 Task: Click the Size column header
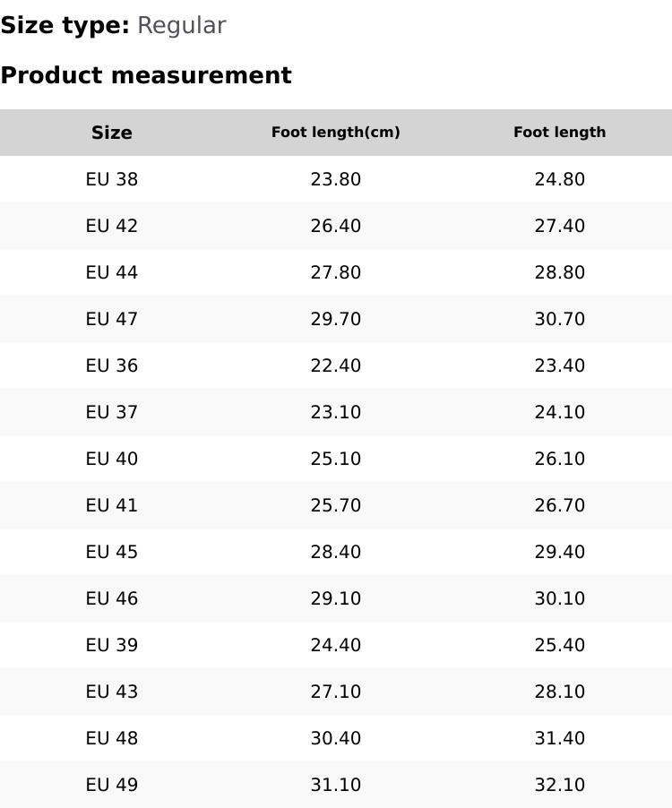112,133
